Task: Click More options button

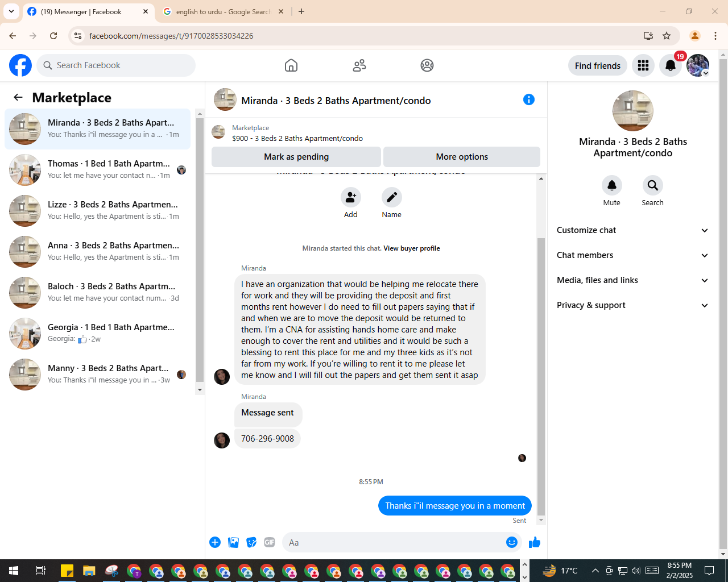Action: tap(462, 157)
